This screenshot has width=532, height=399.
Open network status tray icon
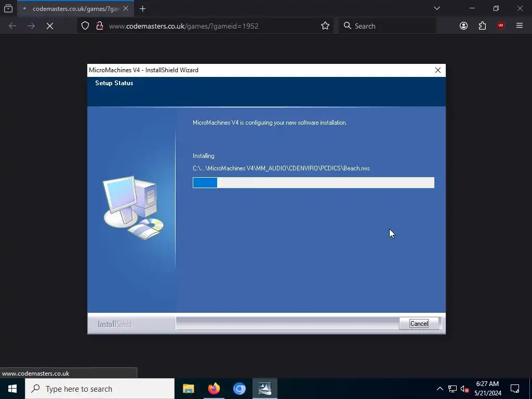point(453,389)
